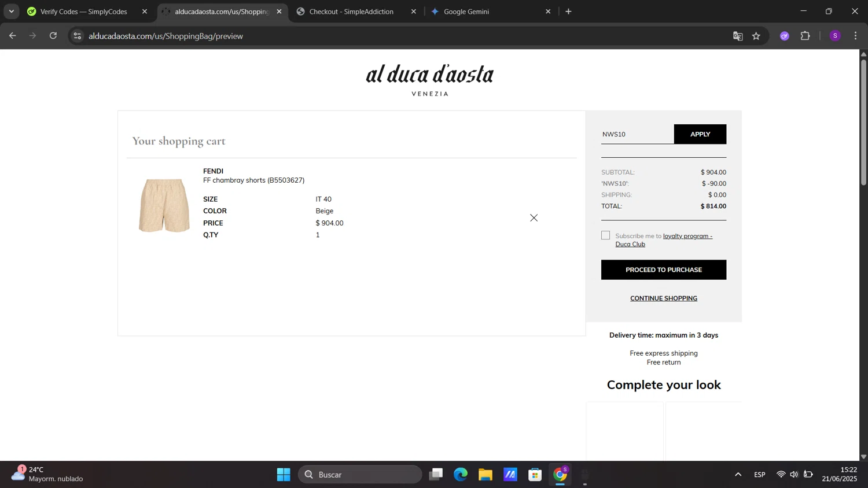This screenshot has width=868, height=488.
Task: Open Chrome's three-dot menu
Action: pos(855,36)
